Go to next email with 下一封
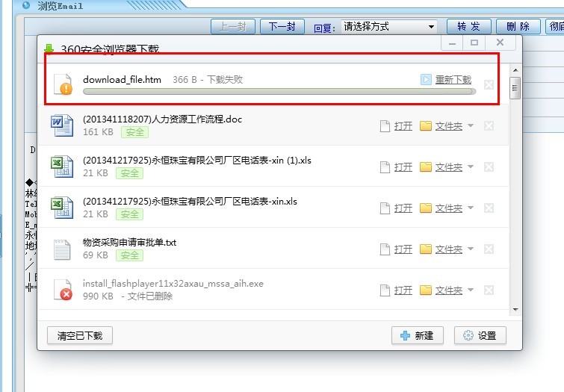 click(282, 27)
